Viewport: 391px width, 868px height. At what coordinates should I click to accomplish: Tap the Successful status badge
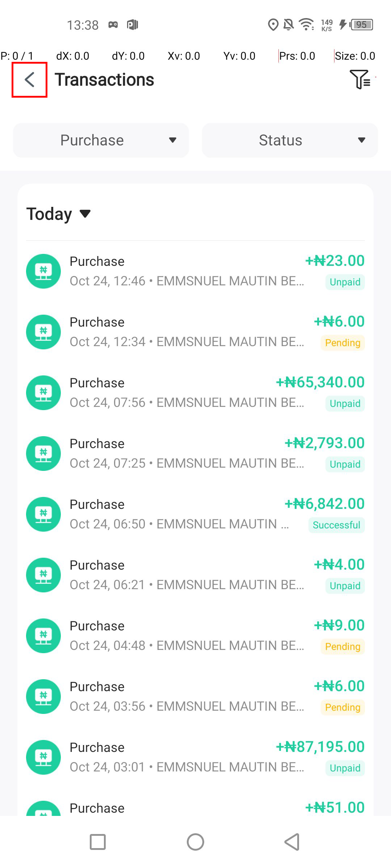tap(336, 525)
